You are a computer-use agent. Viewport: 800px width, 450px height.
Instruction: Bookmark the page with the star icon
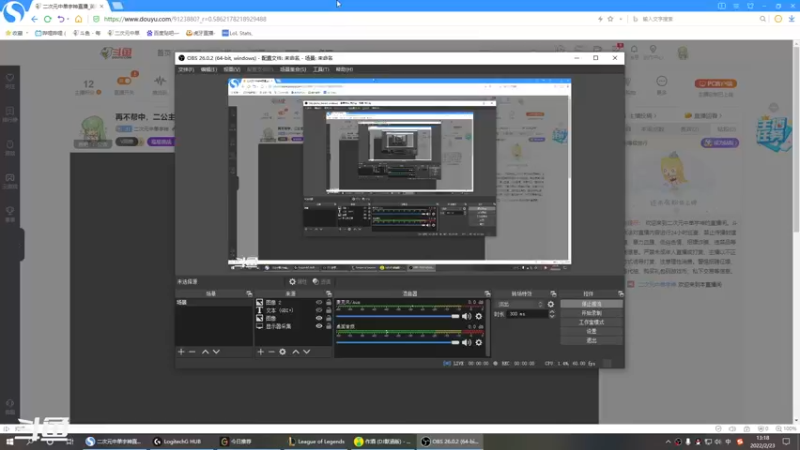[x=610, y=19]
